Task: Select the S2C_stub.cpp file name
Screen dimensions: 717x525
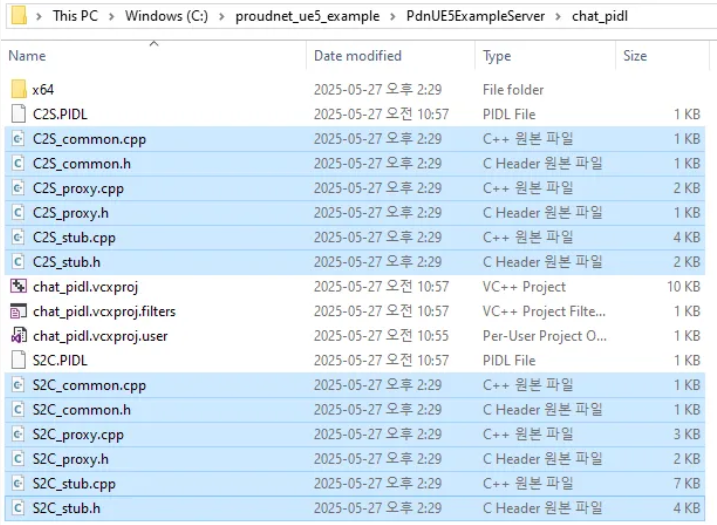Action: (74, 484)
